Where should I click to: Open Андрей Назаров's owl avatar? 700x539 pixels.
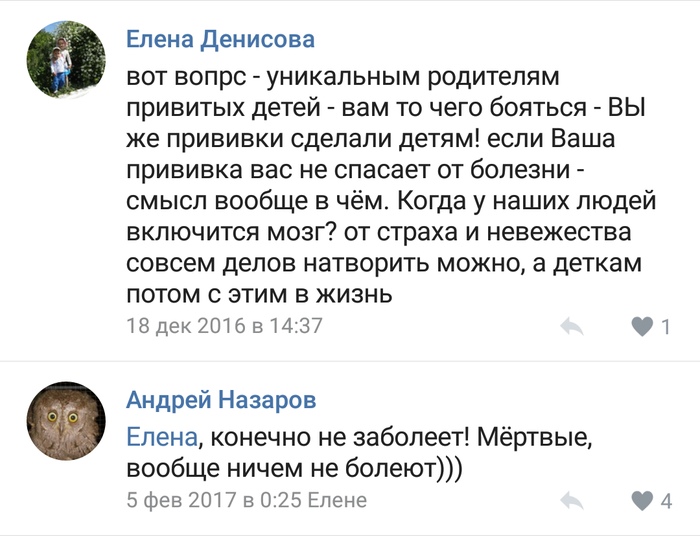tap(65, 420)
